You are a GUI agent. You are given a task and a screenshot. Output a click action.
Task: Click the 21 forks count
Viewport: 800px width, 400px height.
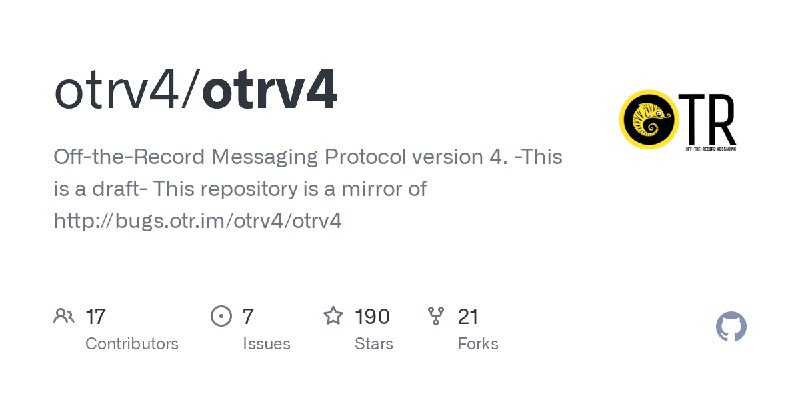(468, 317)
